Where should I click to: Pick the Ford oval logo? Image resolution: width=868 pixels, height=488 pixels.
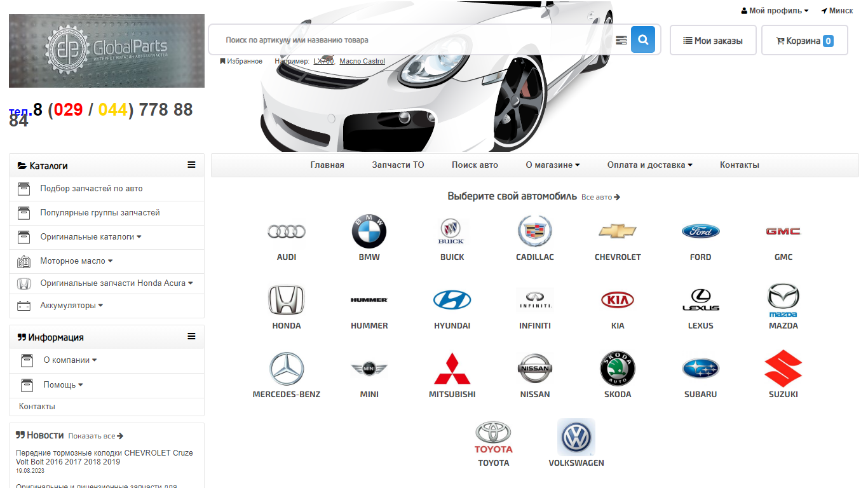[x=701, y=231]
